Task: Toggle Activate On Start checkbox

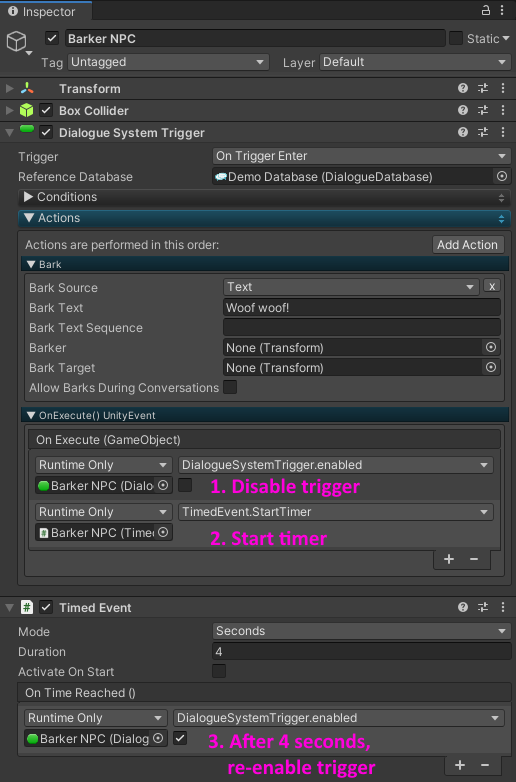Action: 219,671
